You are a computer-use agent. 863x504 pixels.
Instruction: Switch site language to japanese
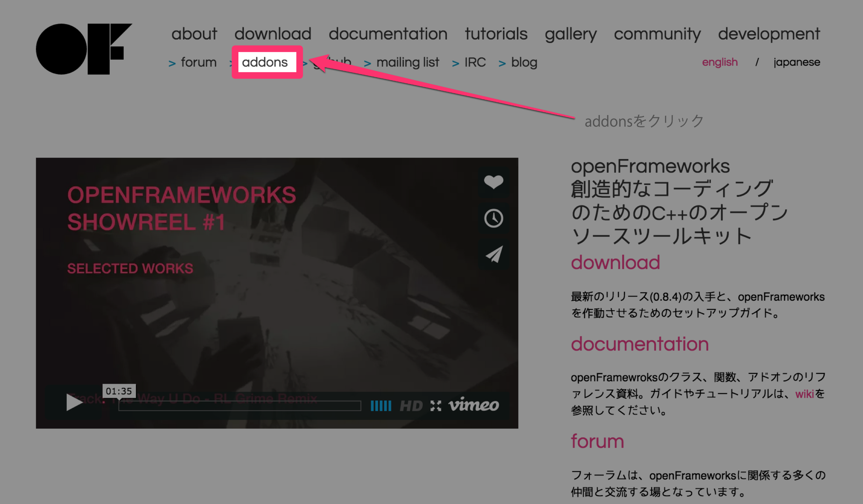tap(797, 62)
